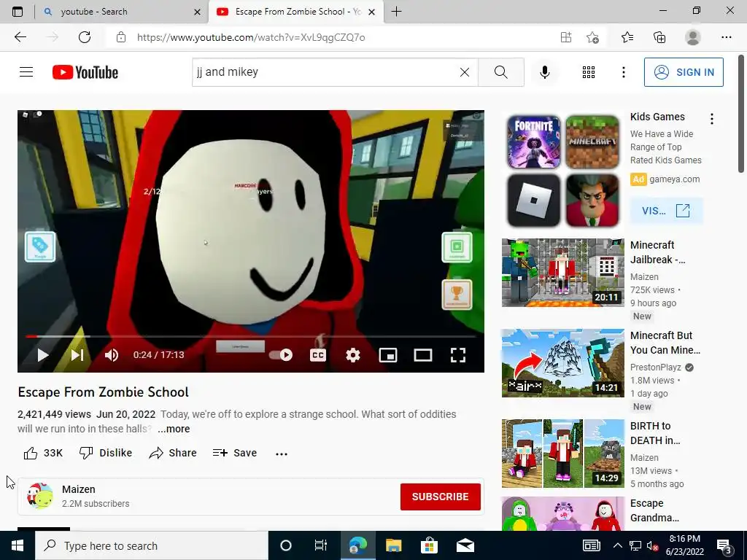The height and width of the screenshot is (560, 747).
Task: Open Kids Games ad options menu
Action: coord(712,119)
